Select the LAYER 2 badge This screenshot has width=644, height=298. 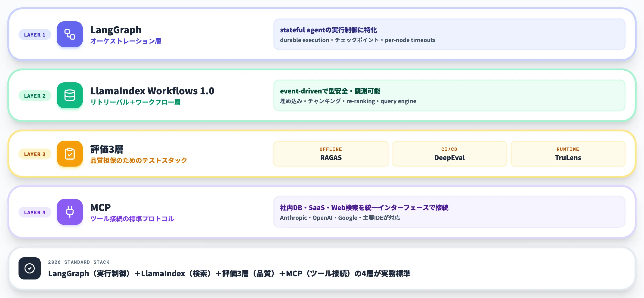[x=35, y=96]
